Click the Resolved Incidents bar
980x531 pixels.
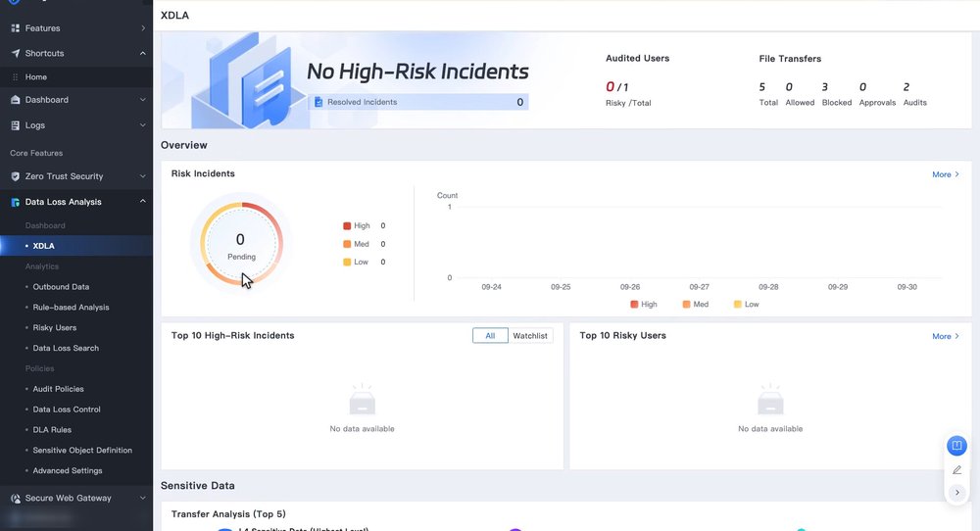coord(418,102)
